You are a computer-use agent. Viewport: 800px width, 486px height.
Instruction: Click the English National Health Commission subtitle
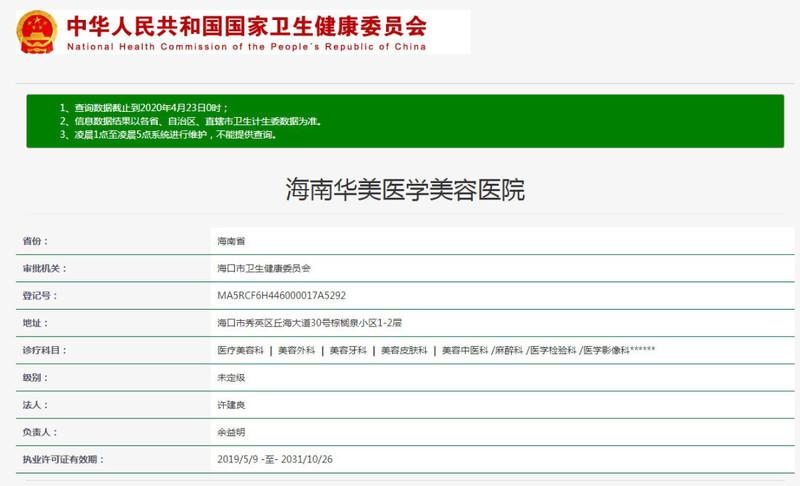(246, 46)
